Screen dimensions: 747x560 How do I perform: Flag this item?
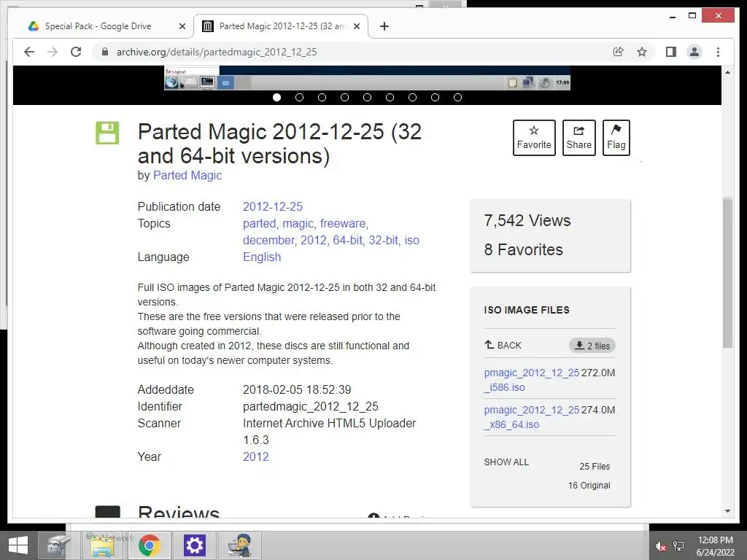pyautogui.click(x=616, y=138)
